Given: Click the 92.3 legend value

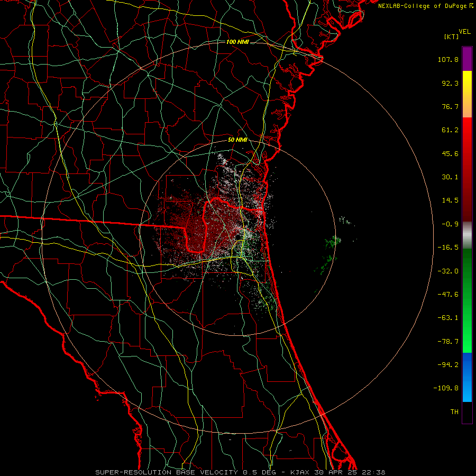Looking at the screenshot, I should [450, 83].
